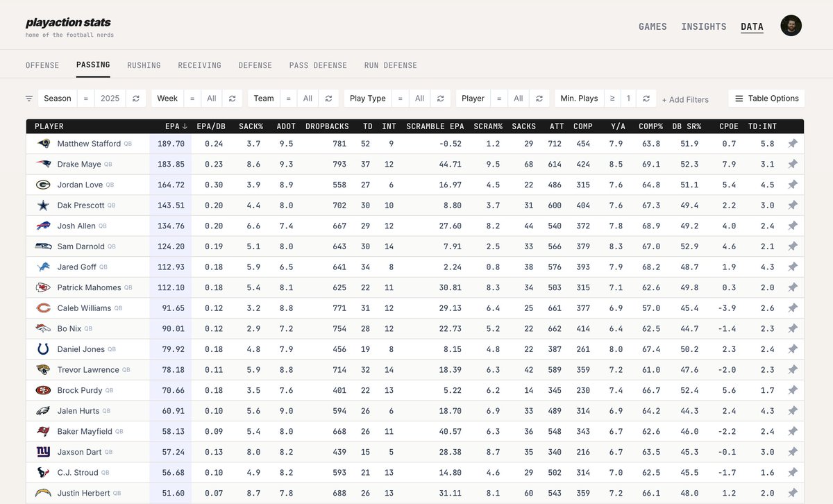Click the Passing tab
The image size is (833, 504).
coord(93,65)
